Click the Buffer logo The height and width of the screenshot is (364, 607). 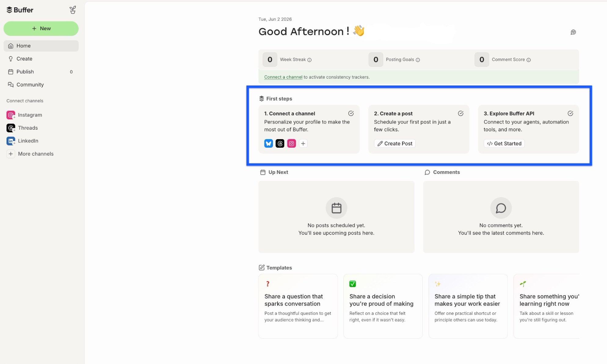[x=20, y=10]
